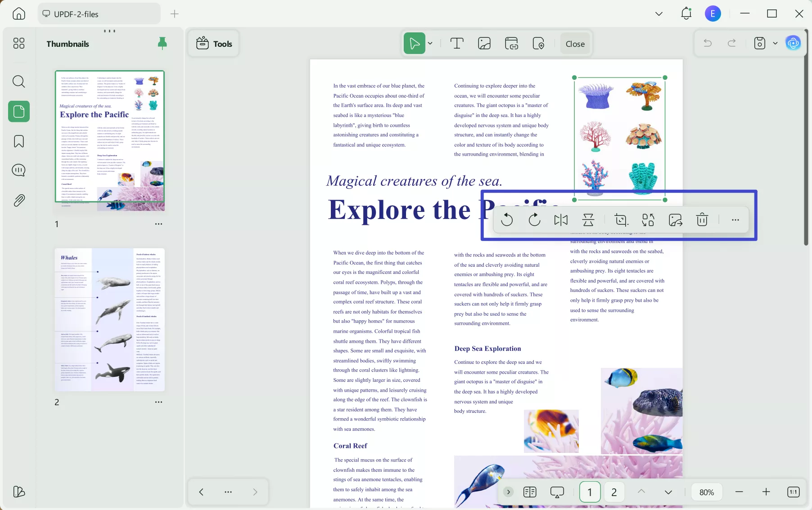
Task: Open the Image insertion tool
Action: tap(484, 43)
